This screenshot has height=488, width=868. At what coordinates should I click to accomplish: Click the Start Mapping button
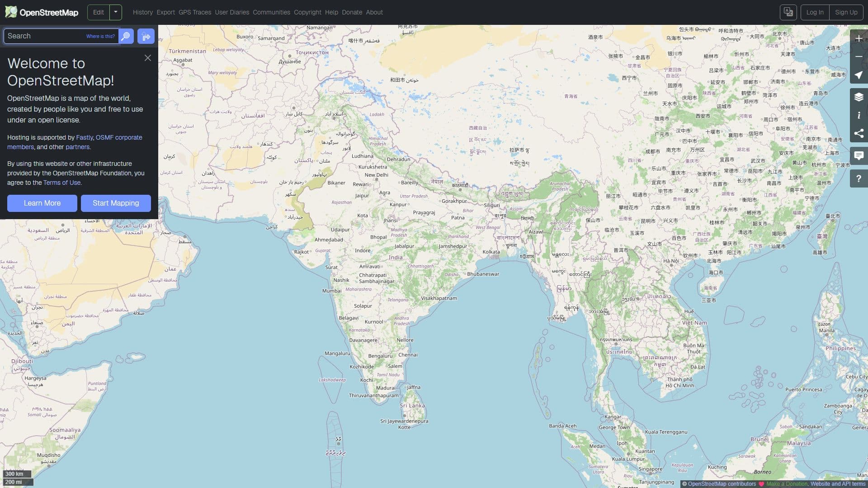[116, 203]
